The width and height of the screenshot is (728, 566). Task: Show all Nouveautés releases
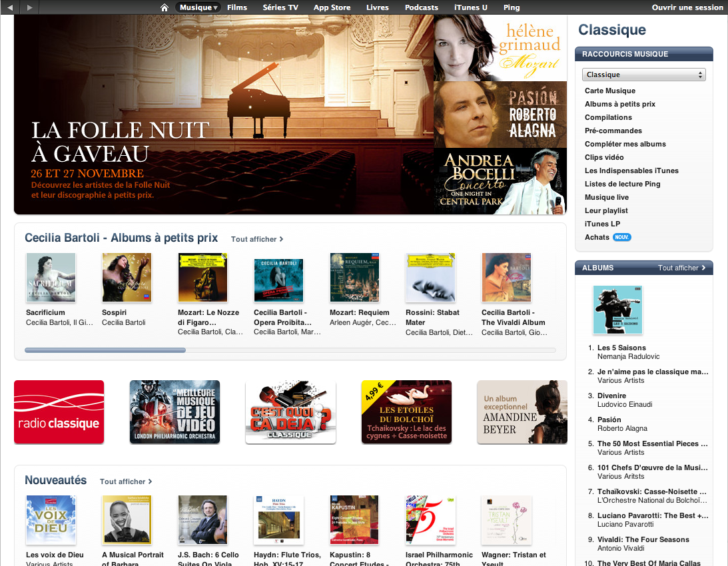coord(126,481)
